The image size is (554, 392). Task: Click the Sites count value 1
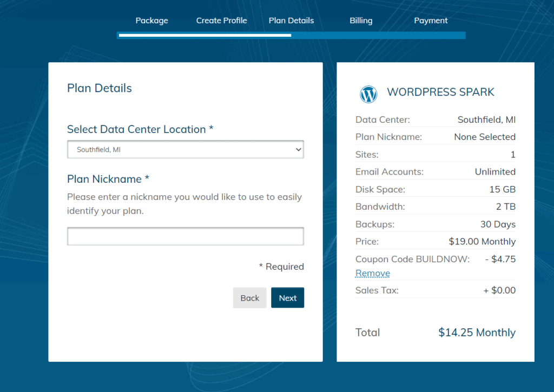(513, 155)
